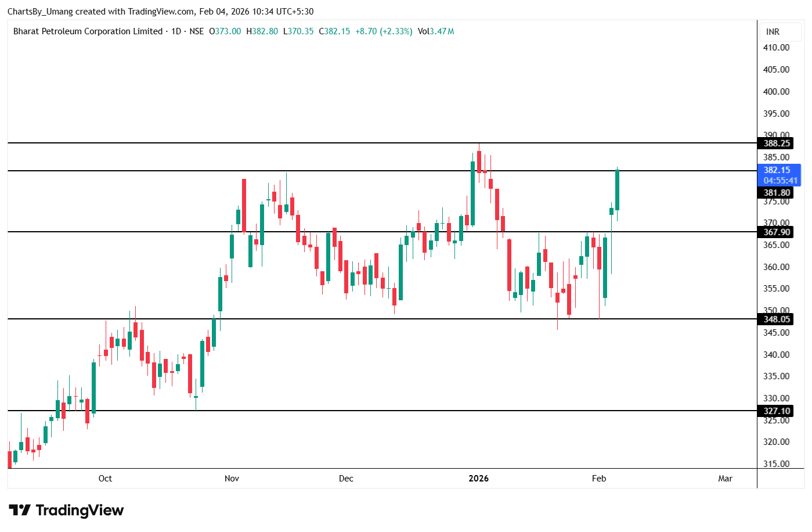This screenshot has width=812, height=532.
Task: Select the 388.25 horizontal line price label
Action: [x=776, y=143]
